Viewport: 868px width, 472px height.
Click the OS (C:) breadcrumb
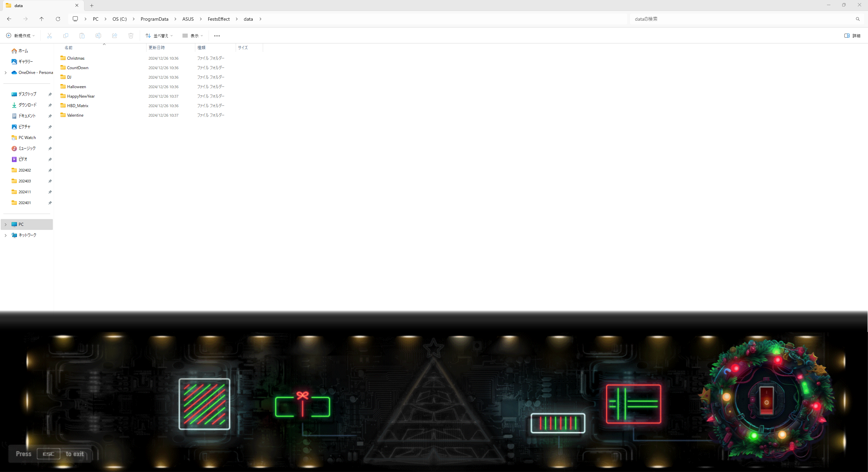click(x=120, y=19)
